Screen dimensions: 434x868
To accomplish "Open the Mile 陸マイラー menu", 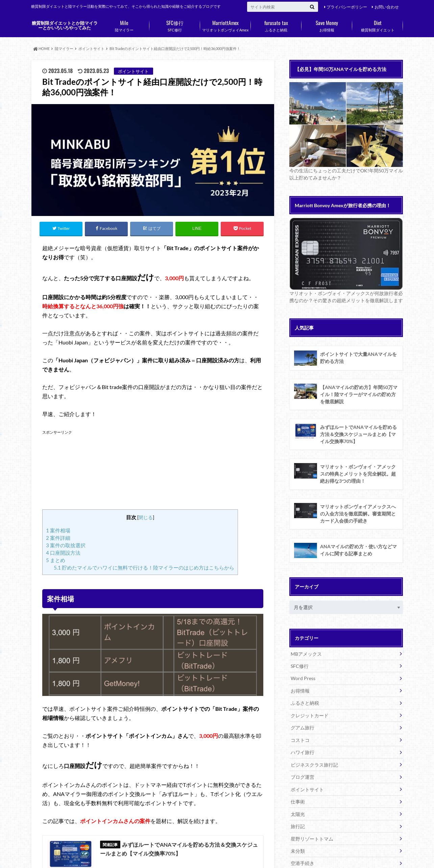I will (124, 26).
